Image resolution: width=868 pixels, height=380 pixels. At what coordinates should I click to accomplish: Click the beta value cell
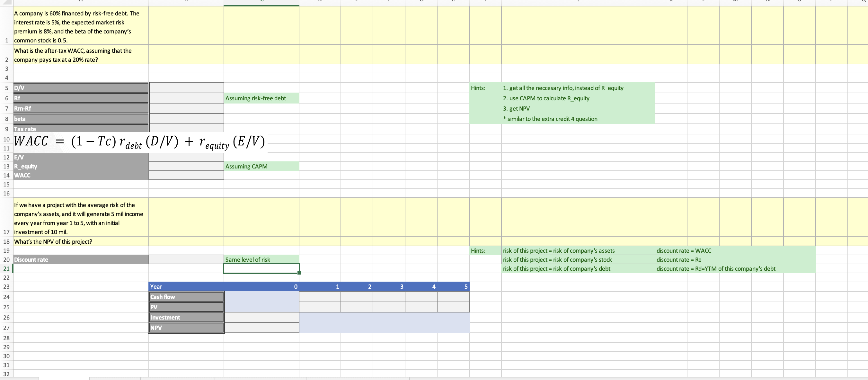186,119
